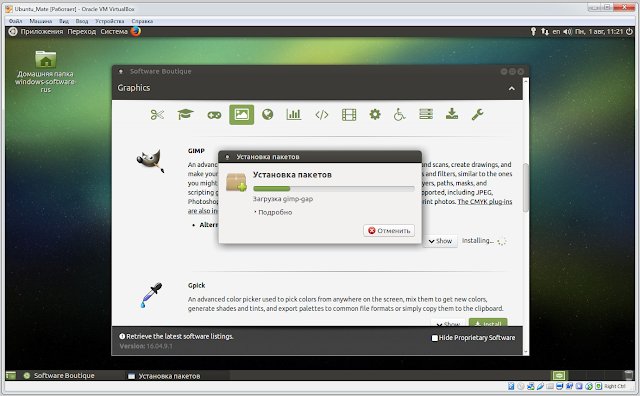The image size is (640, 396).
Task: Select the Accessories scissors category icon
Action: (157, 115)
